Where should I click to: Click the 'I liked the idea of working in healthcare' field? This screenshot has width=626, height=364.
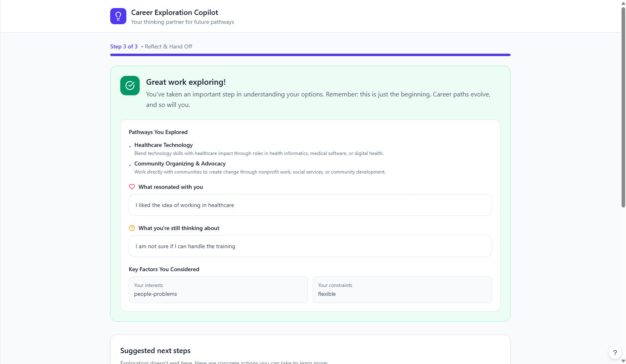310,205
